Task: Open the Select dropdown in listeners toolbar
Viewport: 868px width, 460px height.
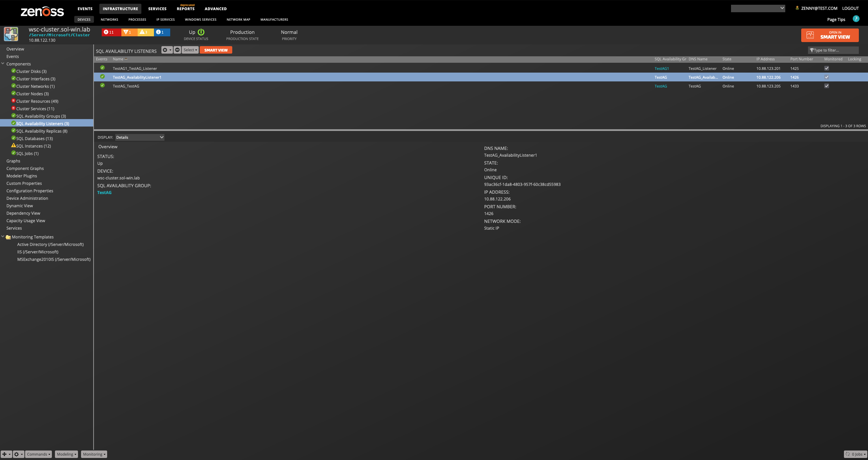Action: pyautogui.click(x=190, y=50)
